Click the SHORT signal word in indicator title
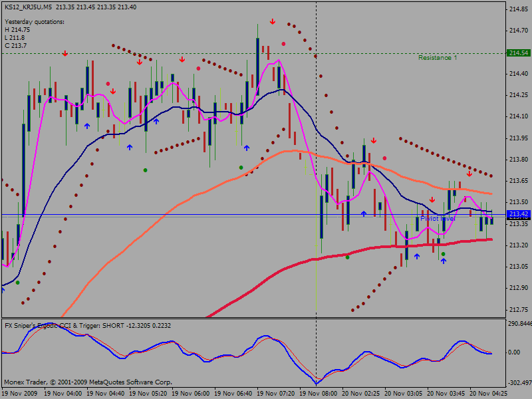532x399 pixels. coord(113,325)
